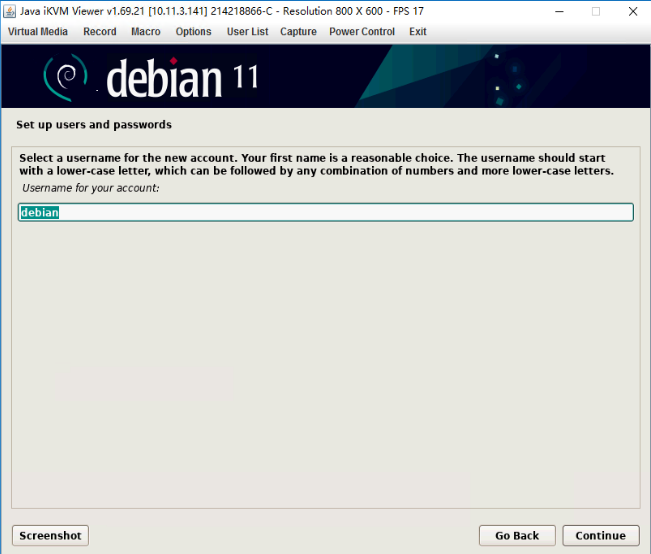Click the 'Username for your account:' label

click(x=91, y=188)
